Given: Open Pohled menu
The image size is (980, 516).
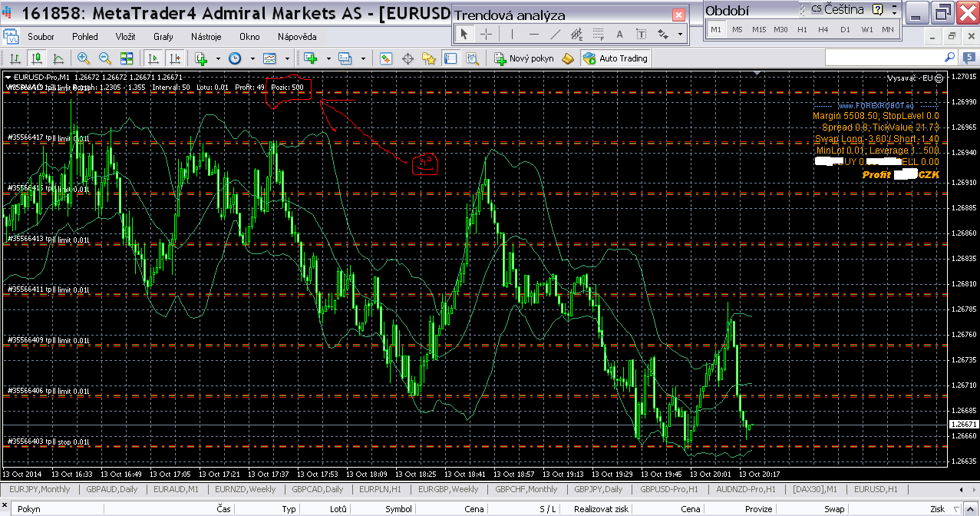Looking at the screenshot, I should point(85,37).
